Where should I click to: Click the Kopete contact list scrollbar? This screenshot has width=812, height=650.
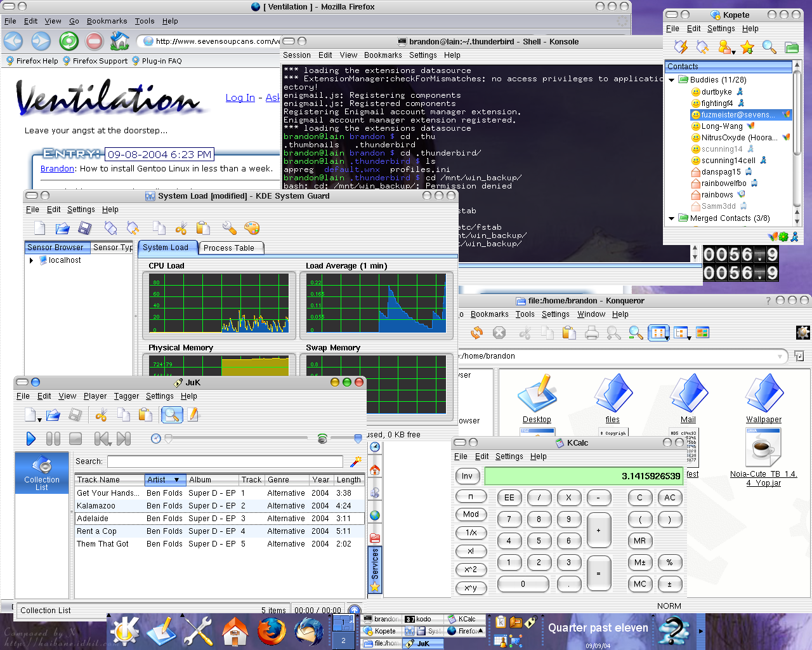[797, 142]
